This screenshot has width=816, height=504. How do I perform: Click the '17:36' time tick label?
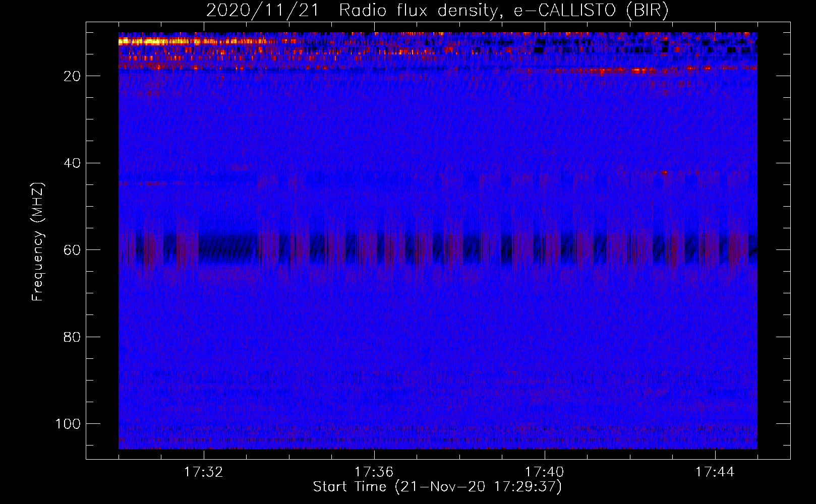pyautogui.click(x=374, y=472)
